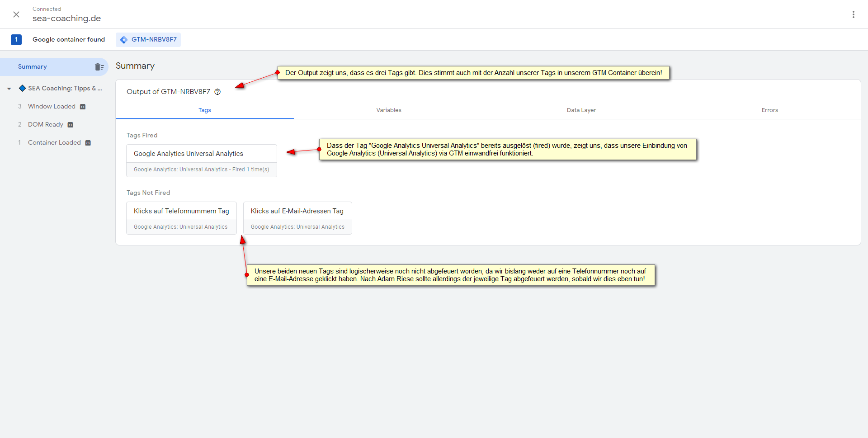Click the Tags Not Fired heading

(148, 193)
